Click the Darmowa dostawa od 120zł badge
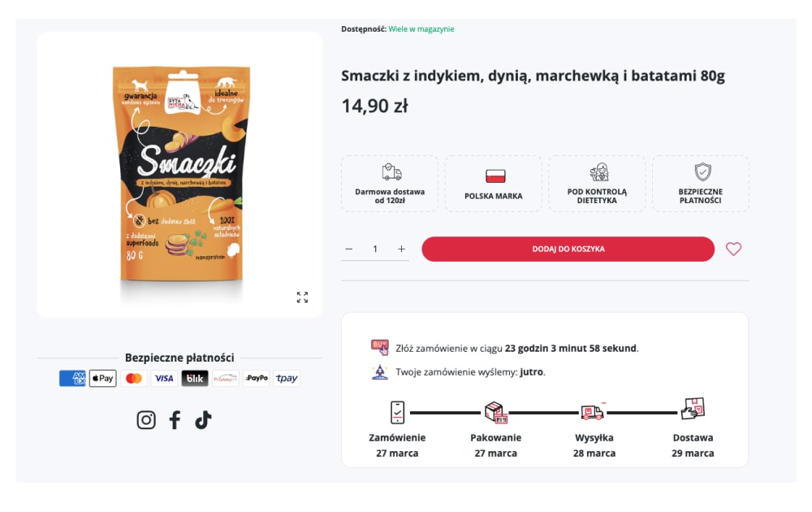The width and height of the screenshot is (812, 512). click(391, 184)
